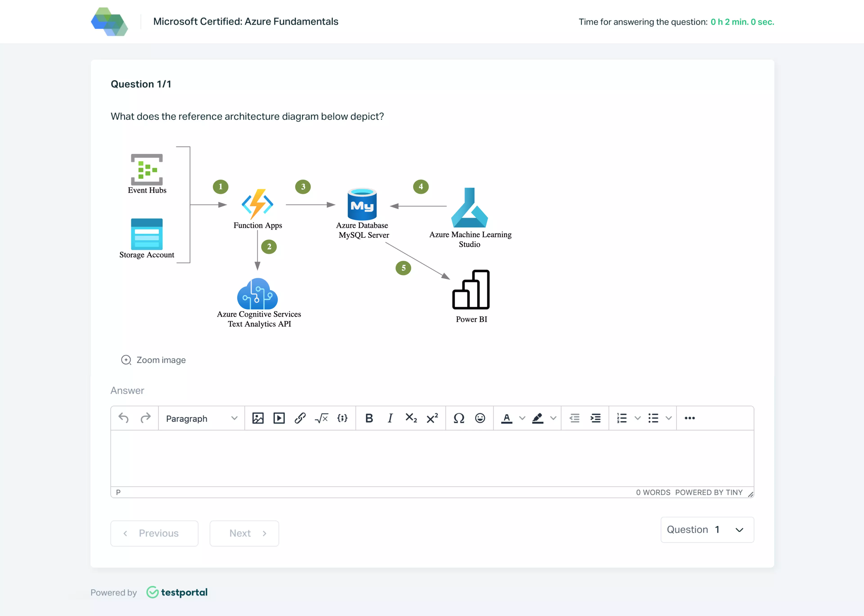
Task: Toggle subscript formatting
Action: [x=411, y=418]
